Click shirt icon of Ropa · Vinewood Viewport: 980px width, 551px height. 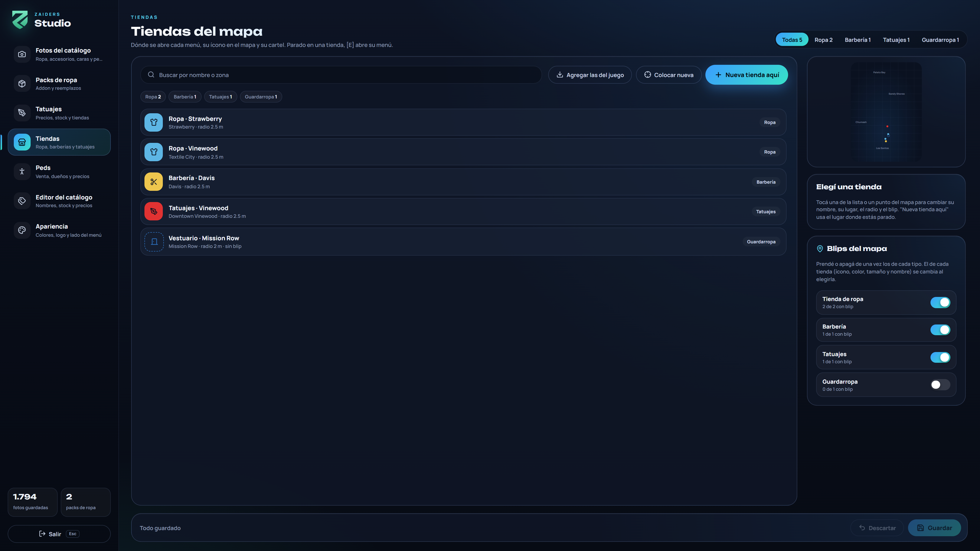[154, 152]
